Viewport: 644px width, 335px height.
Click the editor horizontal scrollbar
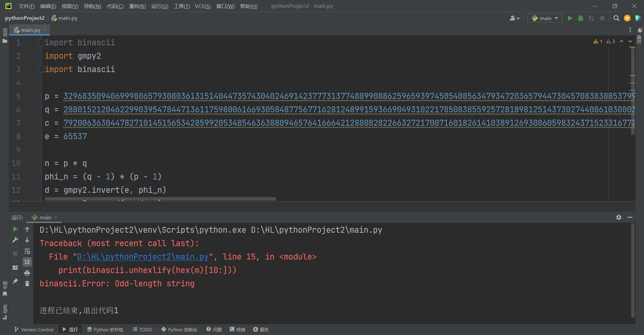click(160, 199)
